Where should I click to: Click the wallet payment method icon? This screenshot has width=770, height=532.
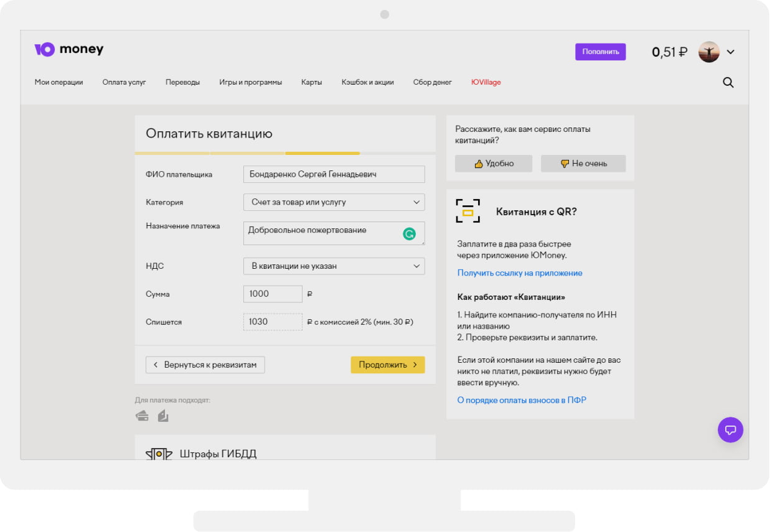pos(163,416)
